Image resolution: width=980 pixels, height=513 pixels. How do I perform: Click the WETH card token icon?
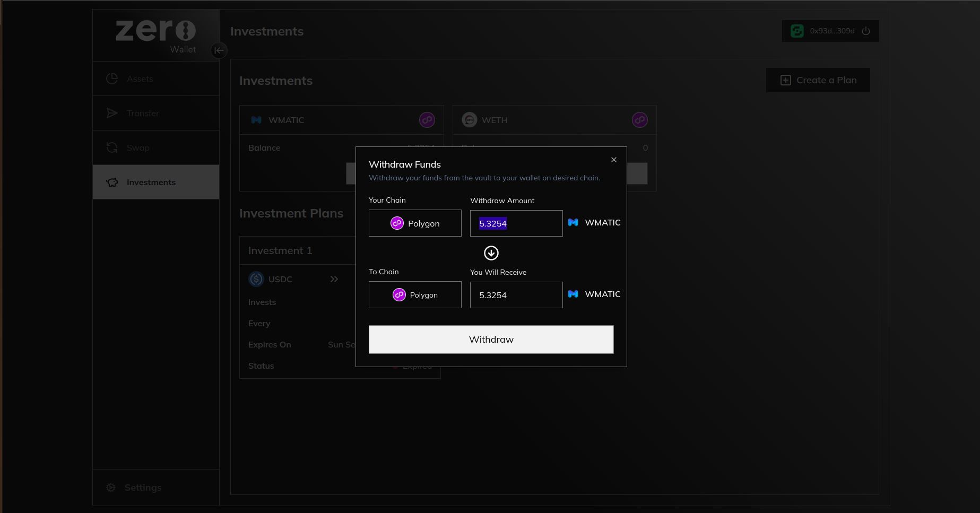click(470, 120)
